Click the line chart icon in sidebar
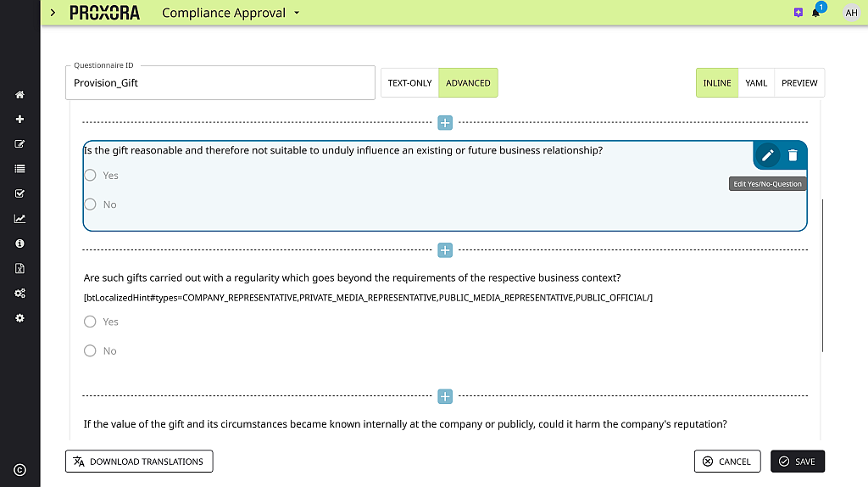The width and height of the screenshot is (868, 487). pyautogui.click(x=19, y=219)
